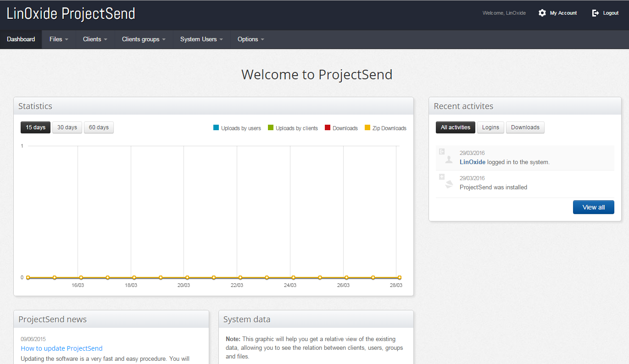Filter recent activities by Downloads

click(x=525, y=127)
